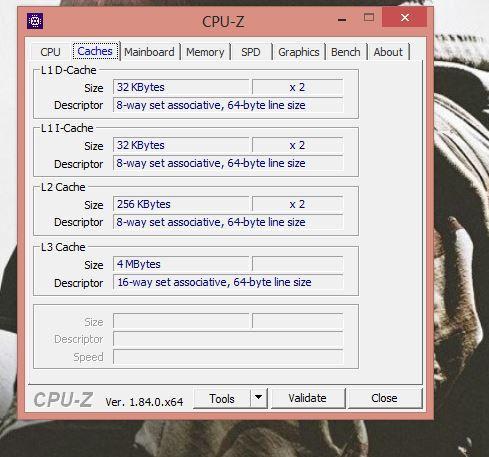Close window with the red X
Screen dimensions: 489x457
point(405,17)
